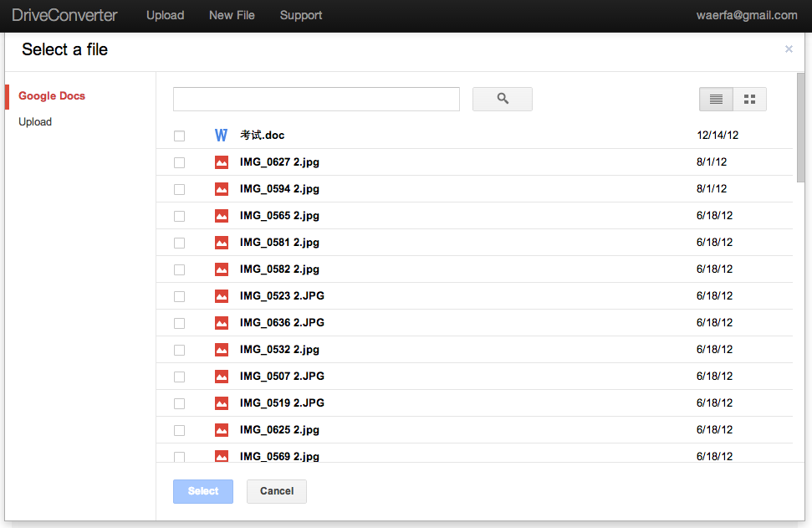Switch to list view layout
Viewport: 812px width, 528px height.
716,99
